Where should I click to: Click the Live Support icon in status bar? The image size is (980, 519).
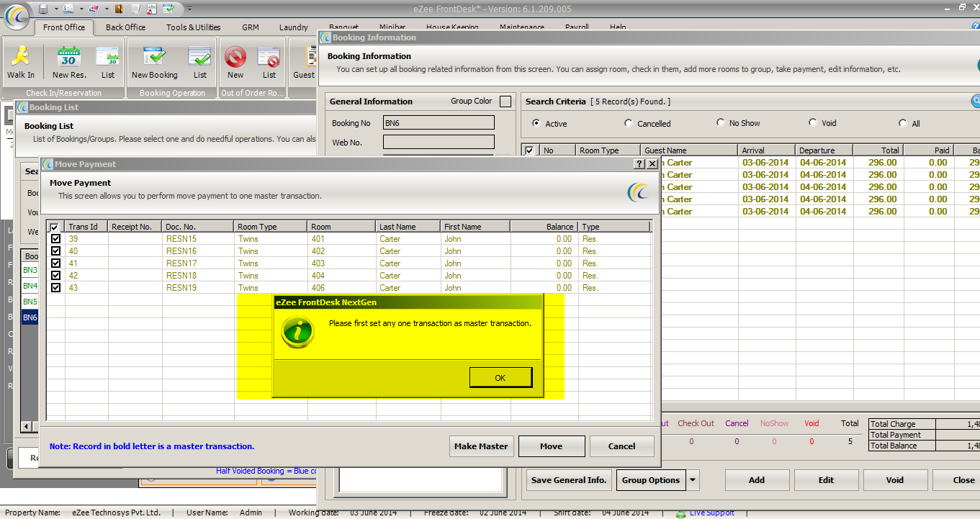pos(680,513)
